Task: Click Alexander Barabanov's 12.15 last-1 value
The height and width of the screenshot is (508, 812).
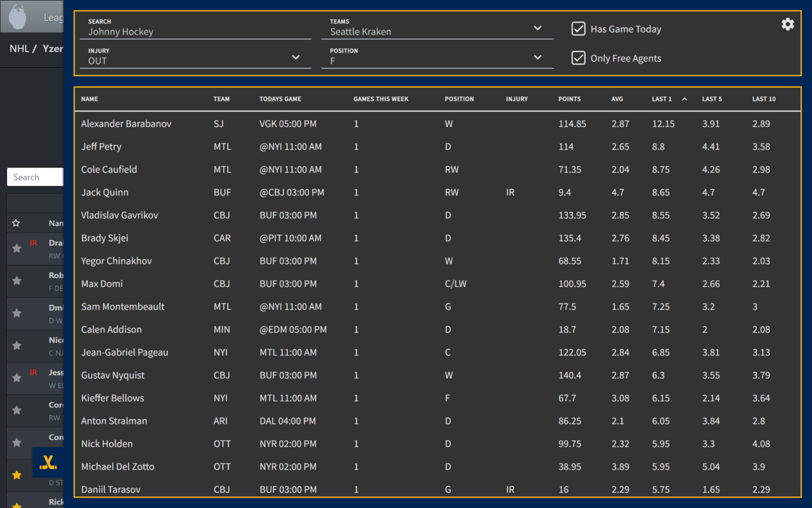Action: click(664, 124)
